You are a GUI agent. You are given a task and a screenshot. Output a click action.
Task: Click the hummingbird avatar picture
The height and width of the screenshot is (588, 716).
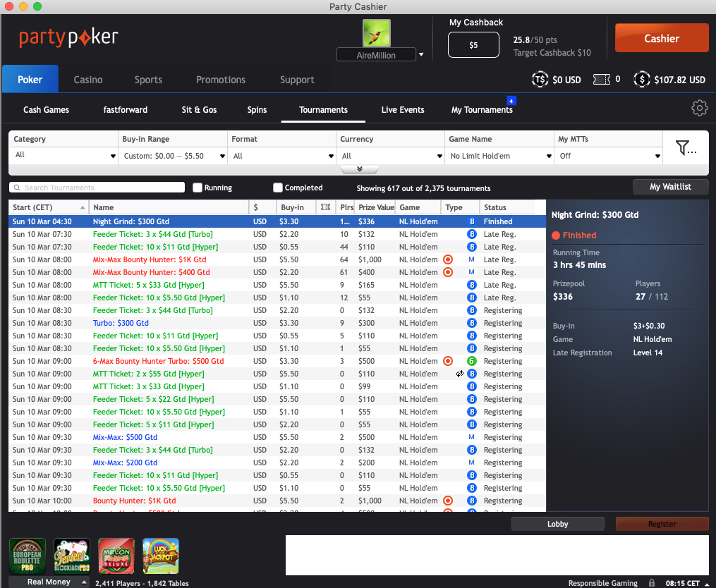point(376,33)
